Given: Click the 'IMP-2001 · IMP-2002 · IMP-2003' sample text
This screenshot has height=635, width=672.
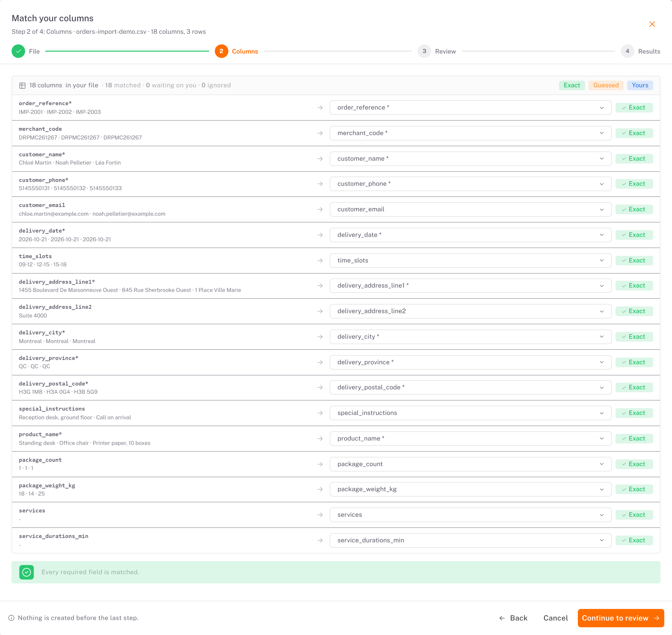Looking at the screenshot, I should coord(60,112).
